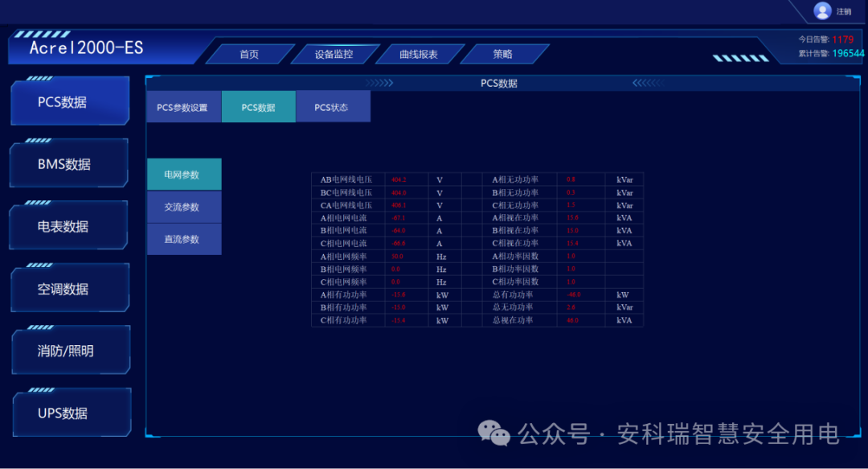
Task: Click today's alarm count 1179
Action: pos(842,39)
